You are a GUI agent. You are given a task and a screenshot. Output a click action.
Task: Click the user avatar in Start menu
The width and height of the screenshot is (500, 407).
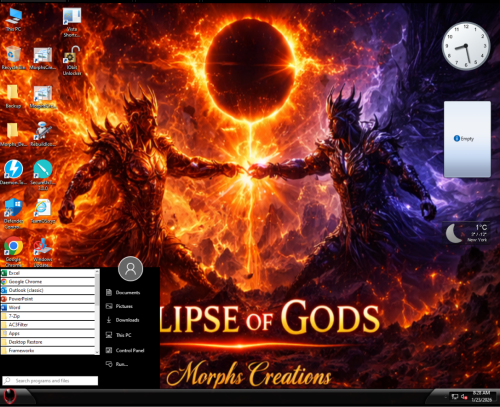[x=130, y=269]
